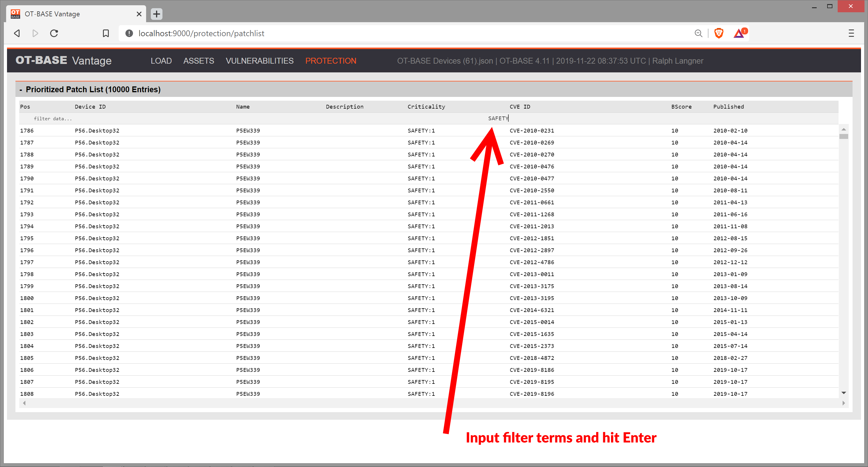
Task: Click the zoom magnifier icon in address bar
Action: pyautogui.click(x=698, y=33)
